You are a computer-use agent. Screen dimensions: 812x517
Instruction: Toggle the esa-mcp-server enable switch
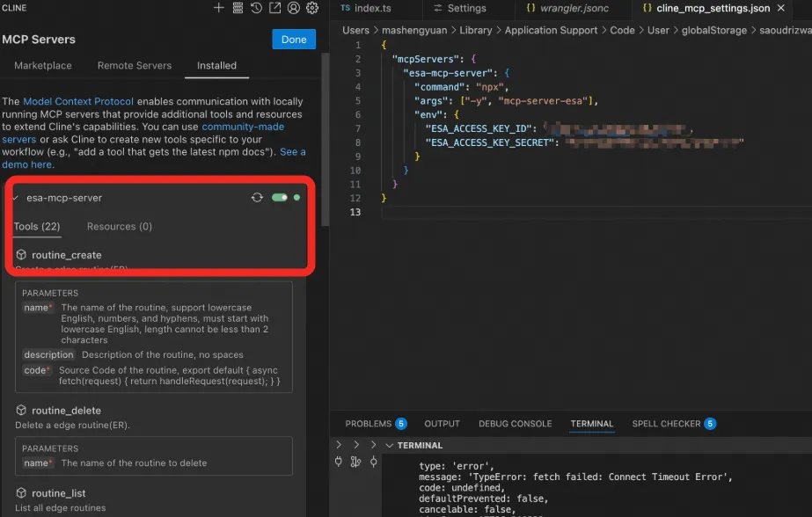[280, 198]
